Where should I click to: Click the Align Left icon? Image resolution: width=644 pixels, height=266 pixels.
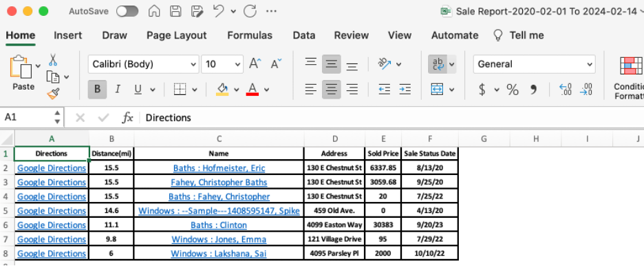click(311, 89)
